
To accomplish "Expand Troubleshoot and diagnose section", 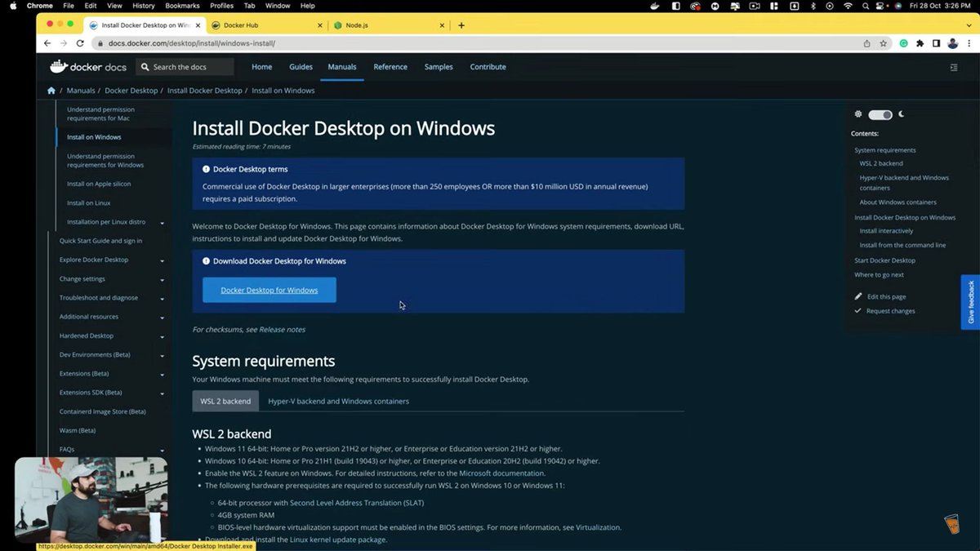I will (x=163, y=298).
